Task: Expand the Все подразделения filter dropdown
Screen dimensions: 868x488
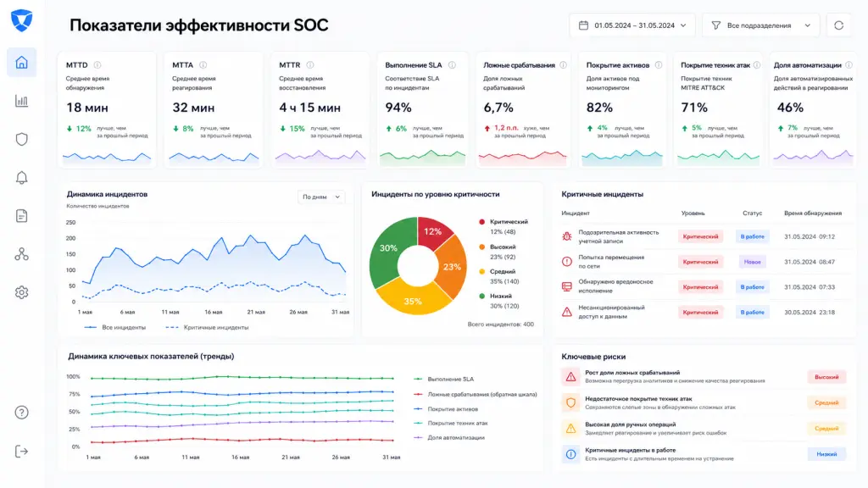Action: coord(760,25)
